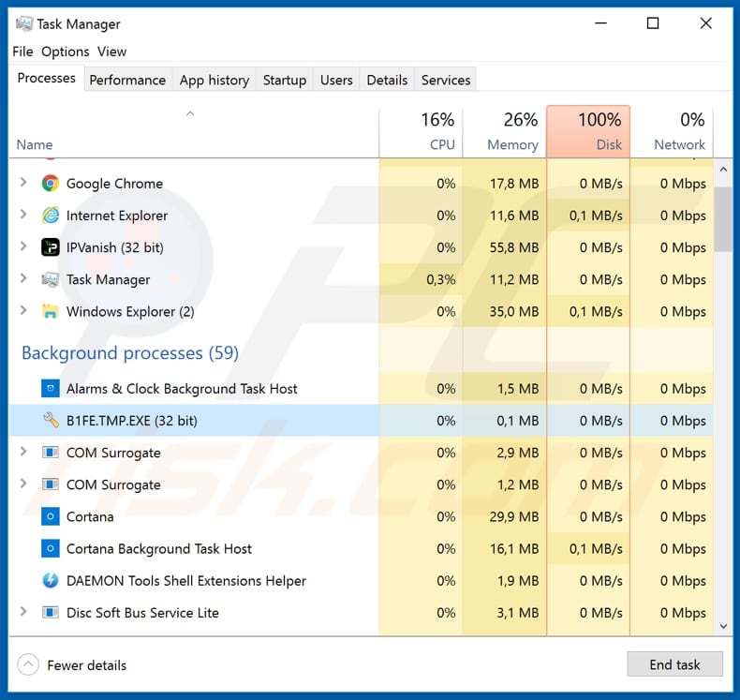Screen dimensions: 740x700
Task: Click the first COM Surrogate icon
Action: tap(50, 453)
